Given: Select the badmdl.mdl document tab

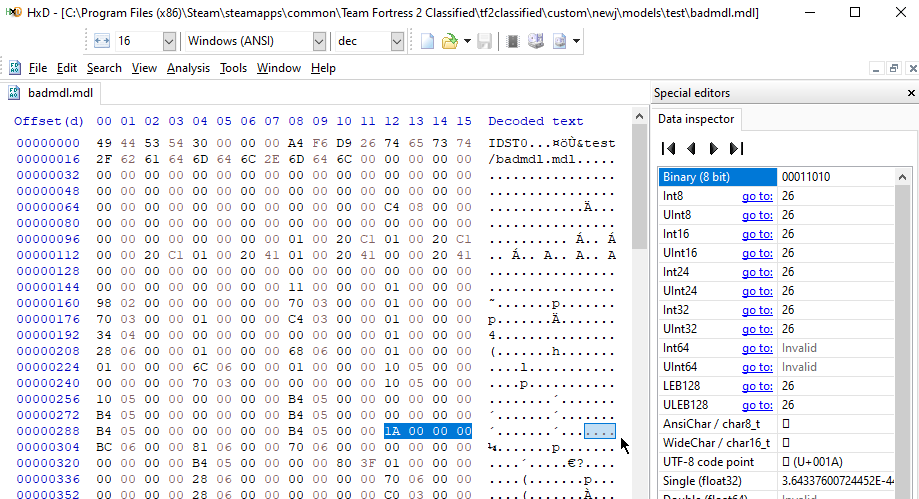Looking at the screenshot, I should pos(51,93).
